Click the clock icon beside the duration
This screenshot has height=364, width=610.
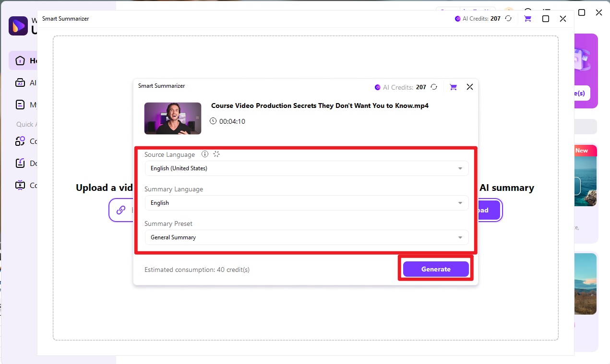click(213, 121)
